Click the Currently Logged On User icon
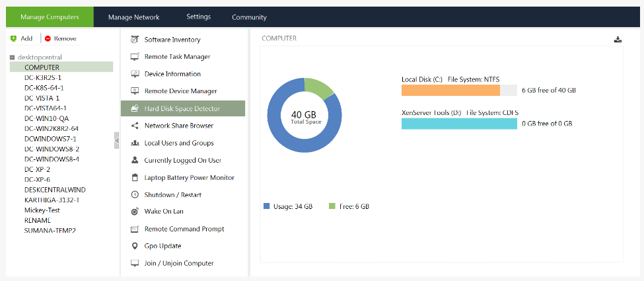644x281 pixels. pos(134,160)
